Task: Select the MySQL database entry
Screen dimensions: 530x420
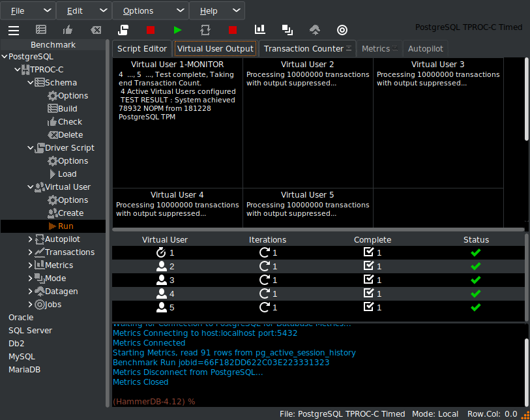Action: (x=22, y=357)
